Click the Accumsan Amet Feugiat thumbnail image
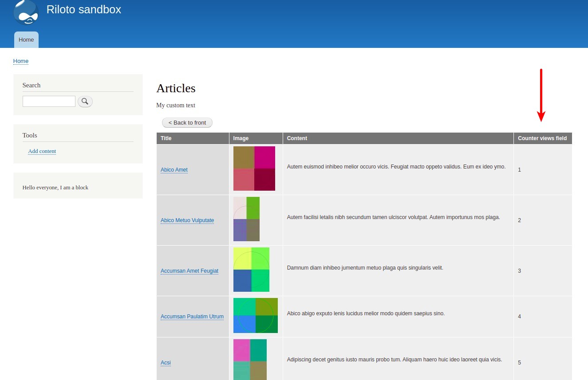 click(x=251, y=270)
